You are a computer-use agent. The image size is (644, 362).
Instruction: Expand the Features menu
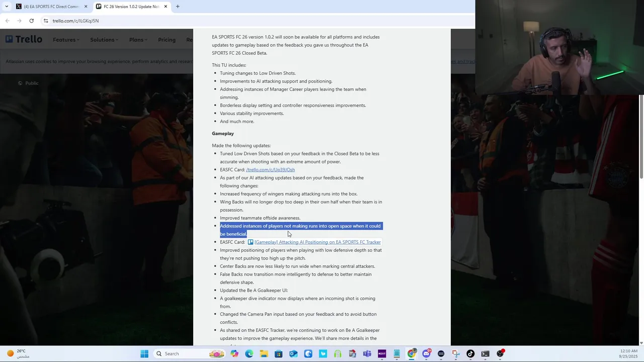[66, 40]
